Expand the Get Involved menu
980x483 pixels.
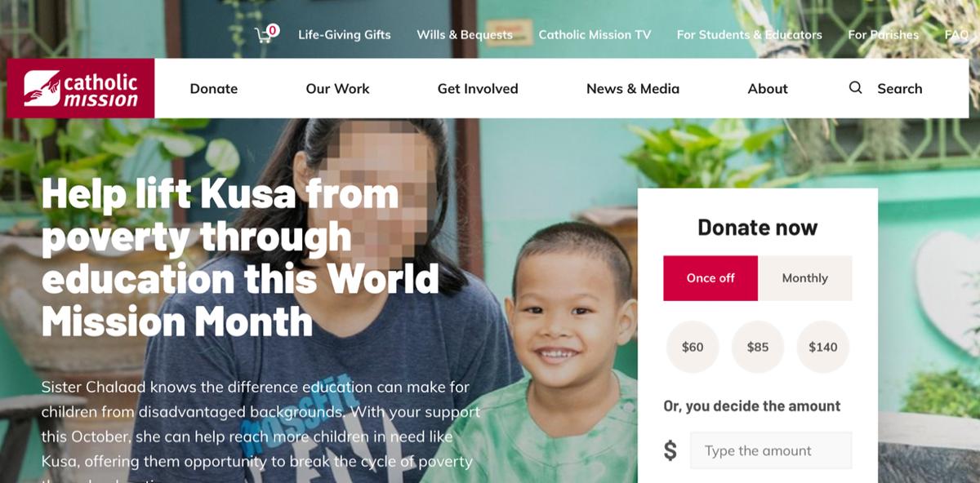(478, 89)
